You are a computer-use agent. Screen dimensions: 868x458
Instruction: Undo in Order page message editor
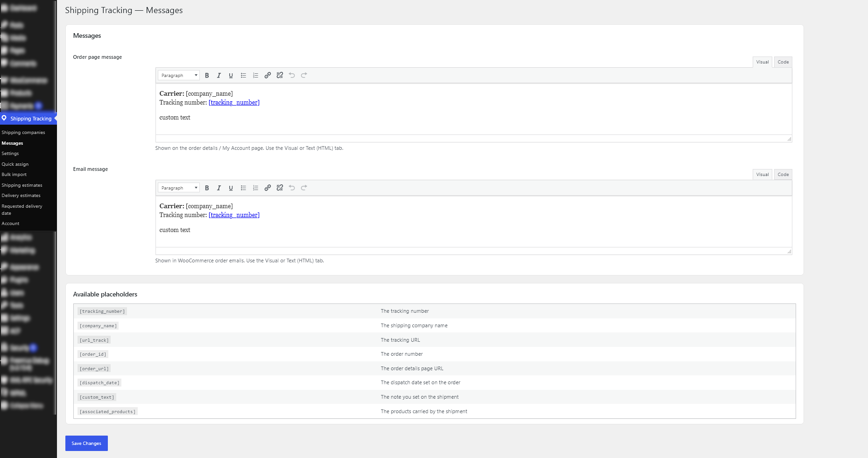coord(292,75)
